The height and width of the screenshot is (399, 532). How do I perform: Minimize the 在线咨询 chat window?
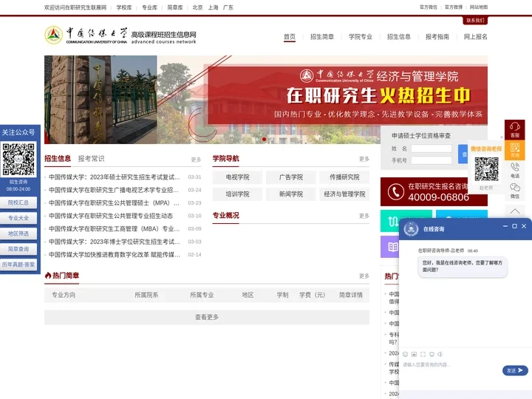(x=505, y=226)
